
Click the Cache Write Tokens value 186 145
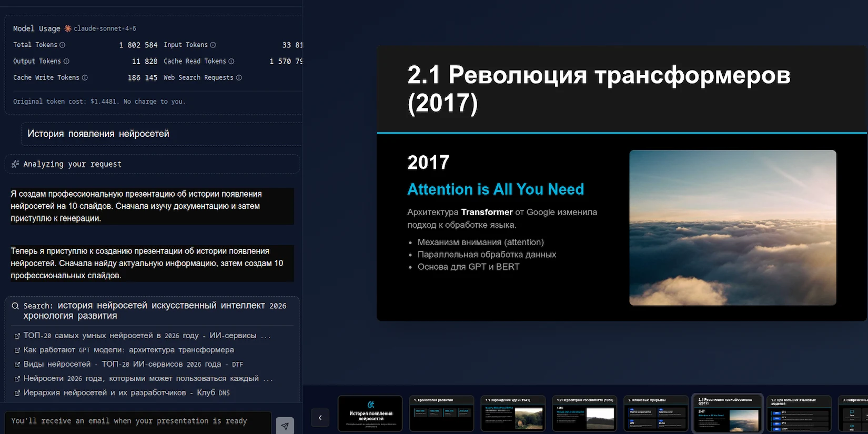click(143, 78)
